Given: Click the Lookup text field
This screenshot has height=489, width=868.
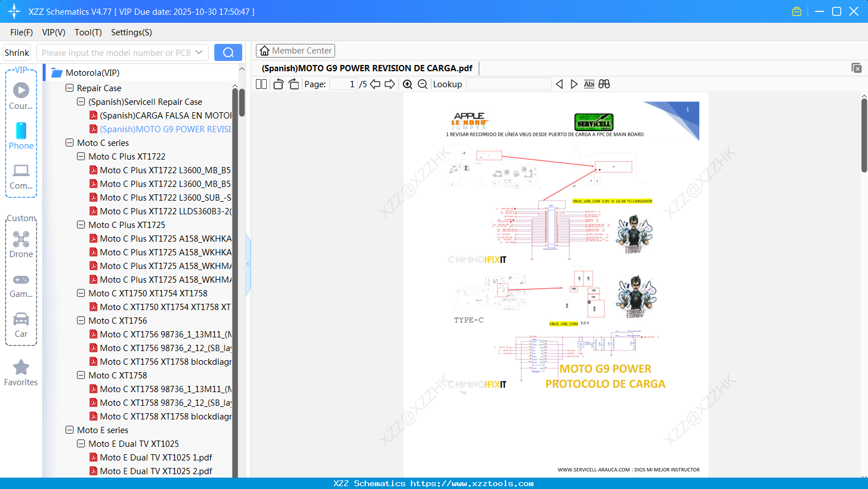Looking at the screenshot, I should [x=508, y=84].
